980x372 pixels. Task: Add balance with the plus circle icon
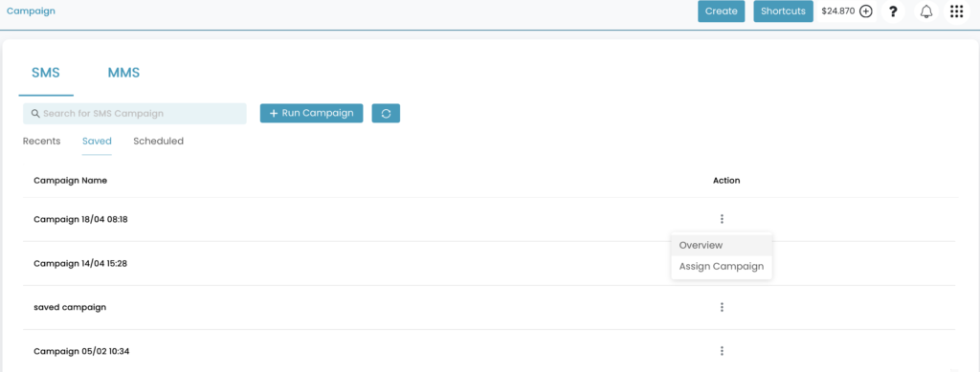coord(865,11)
